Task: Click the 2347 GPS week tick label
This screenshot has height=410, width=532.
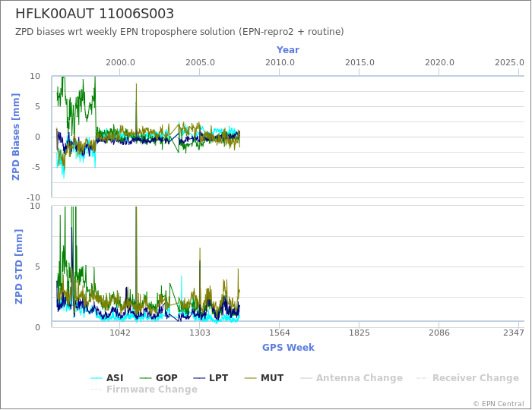Action: (514, 333)
